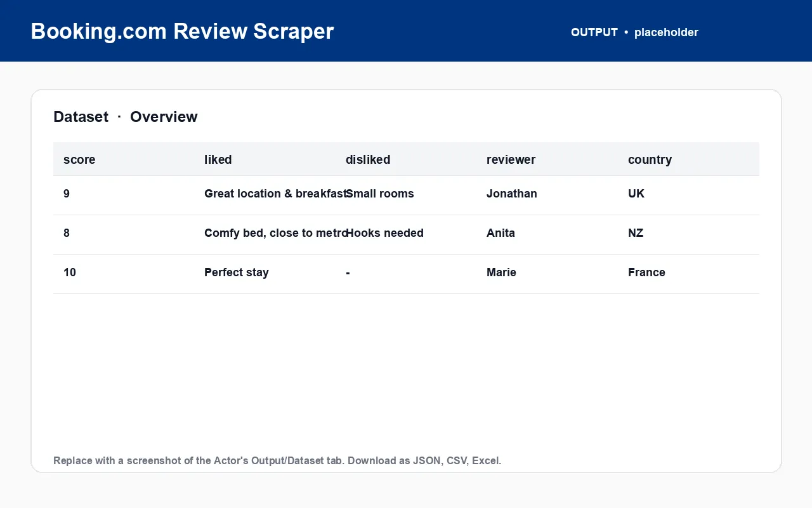Click the Booking.com Review Scraper title
Viewport: 812px width, 508px height.
[x=182, y=31]
